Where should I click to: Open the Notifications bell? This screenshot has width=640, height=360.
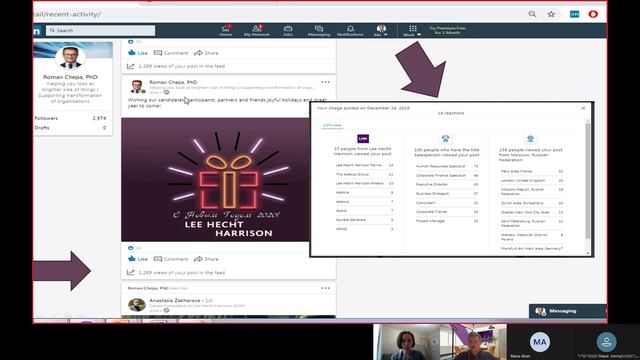click(x=350, y=31)
